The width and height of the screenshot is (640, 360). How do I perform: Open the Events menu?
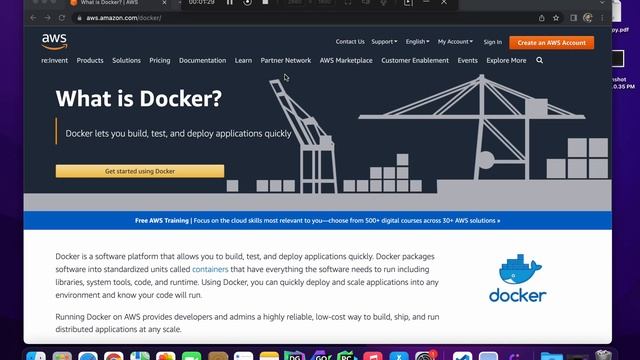(x=467, y=60)
